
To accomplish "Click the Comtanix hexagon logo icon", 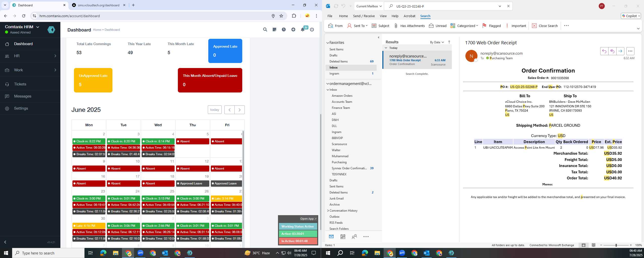I will point(51,30).
